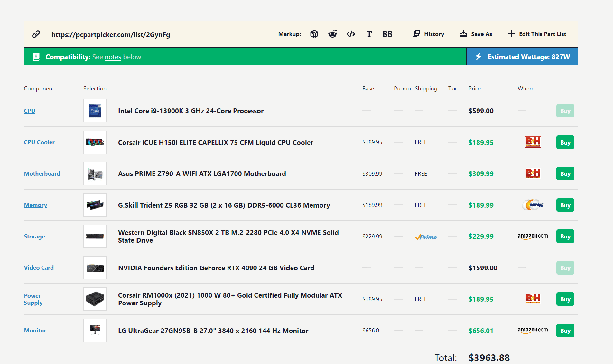
Task: Open the part list History
Action: 428,34
